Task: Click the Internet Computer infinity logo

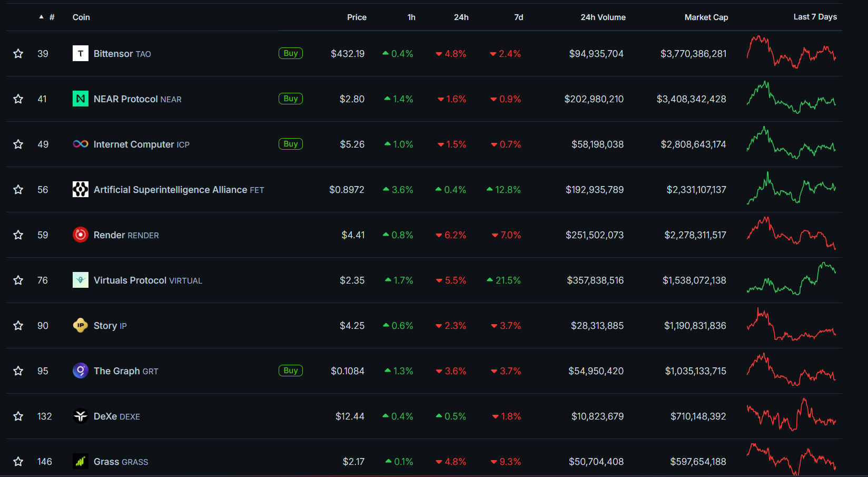Action: pos(81,144)
